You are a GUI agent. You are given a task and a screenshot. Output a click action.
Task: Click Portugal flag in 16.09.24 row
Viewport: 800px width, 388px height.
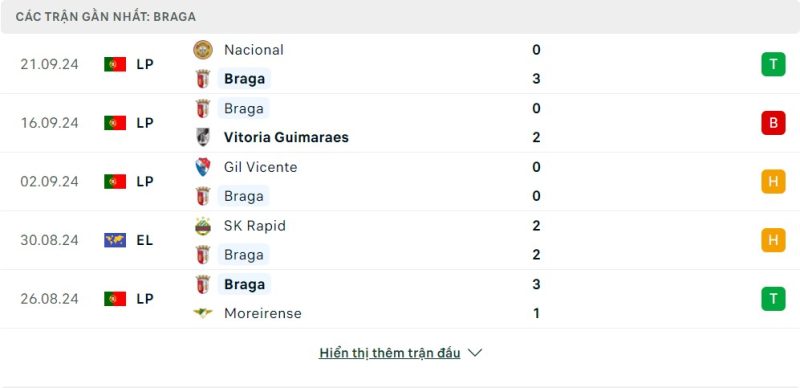115,123
